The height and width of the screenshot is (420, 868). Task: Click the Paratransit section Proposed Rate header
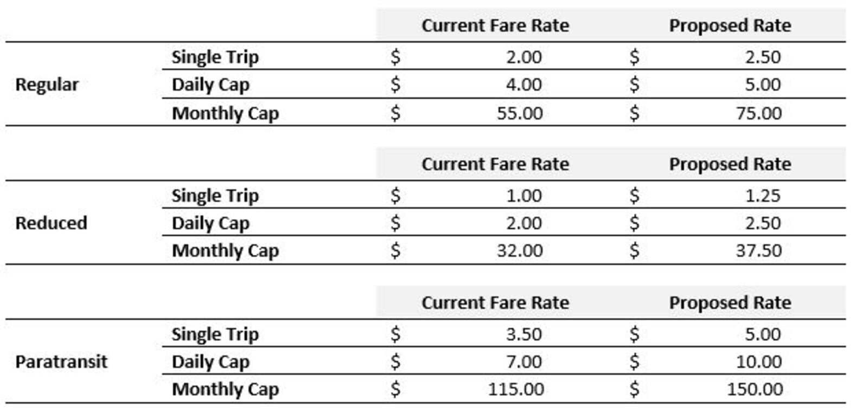730,302
